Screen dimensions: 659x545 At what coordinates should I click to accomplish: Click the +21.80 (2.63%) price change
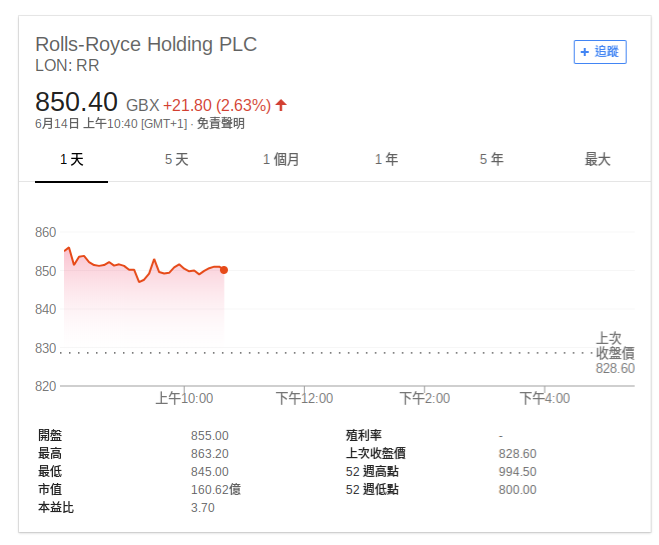click(216, 105)
